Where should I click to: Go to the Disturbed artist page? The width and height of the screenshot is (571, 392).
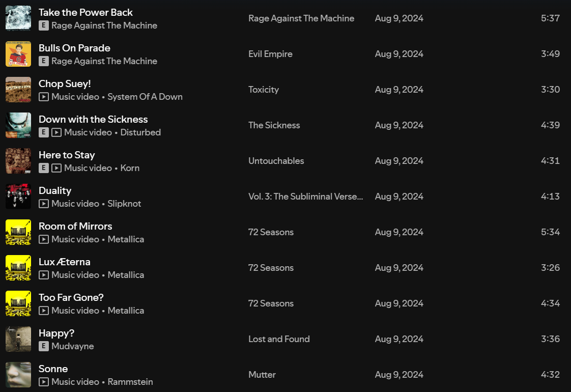(140, 132)
